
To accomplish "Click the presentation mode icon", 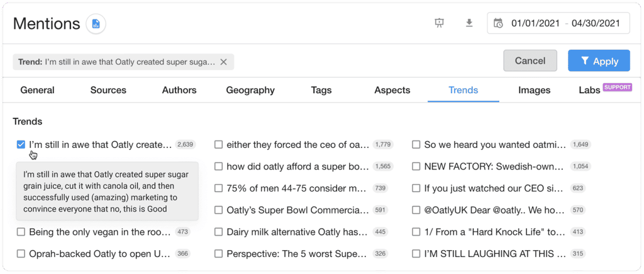I will (440, 23).
